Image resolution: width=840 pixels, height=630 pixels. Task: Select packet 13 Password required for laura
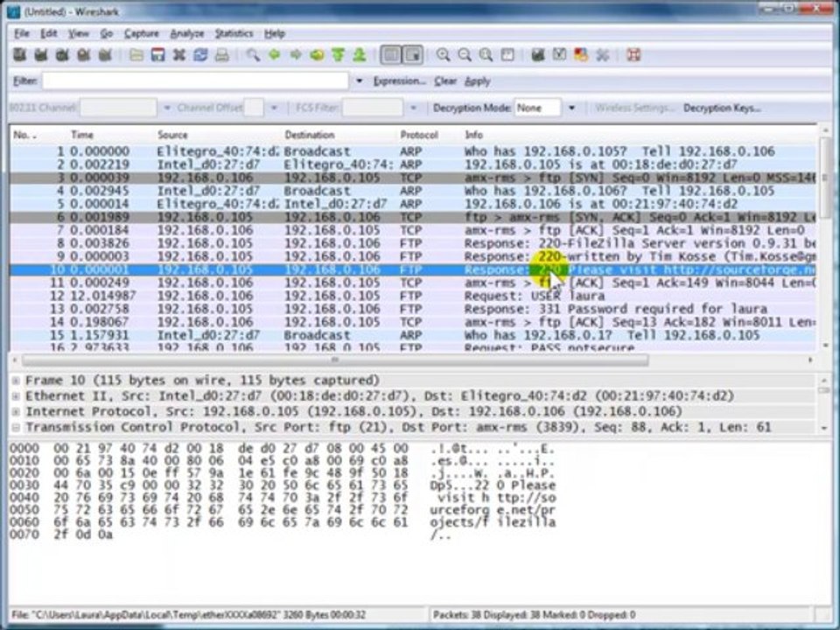(x=412, y=309)
